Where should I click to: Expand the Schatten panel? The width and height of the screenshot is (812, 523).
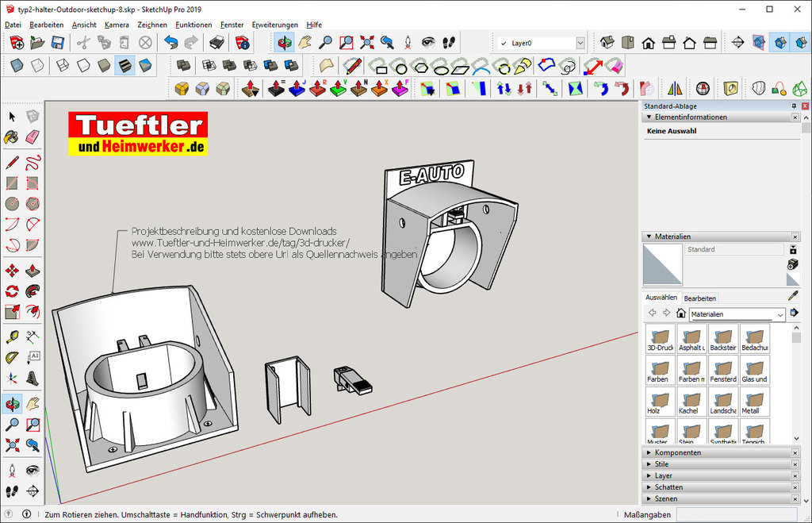pyautogui.click(x=649, y=487)
